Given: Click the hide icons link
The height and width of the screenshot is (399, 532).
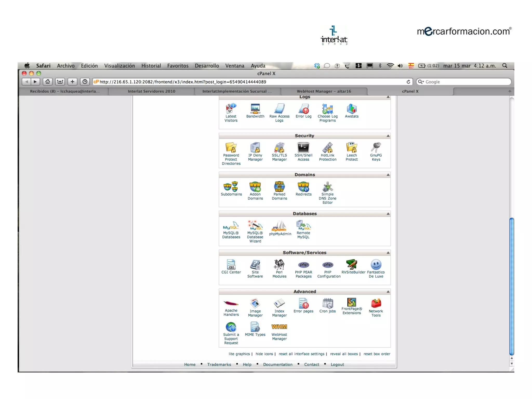Looking at the screenshot, I should click(264, 354).
